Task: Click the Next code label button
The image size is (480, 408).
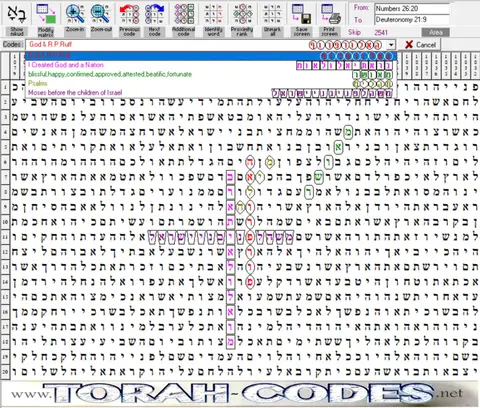Action: (155, 32)
